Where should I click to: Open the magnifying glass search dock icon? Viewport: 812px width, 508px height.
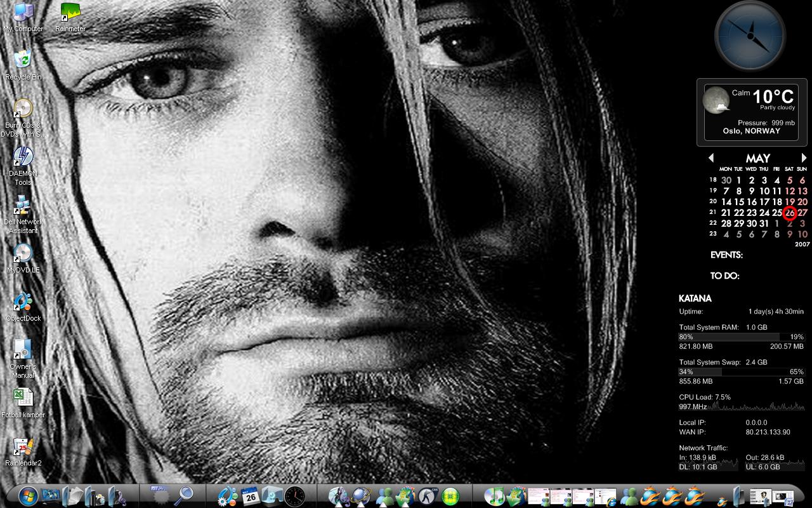click(x=186, y=495)
